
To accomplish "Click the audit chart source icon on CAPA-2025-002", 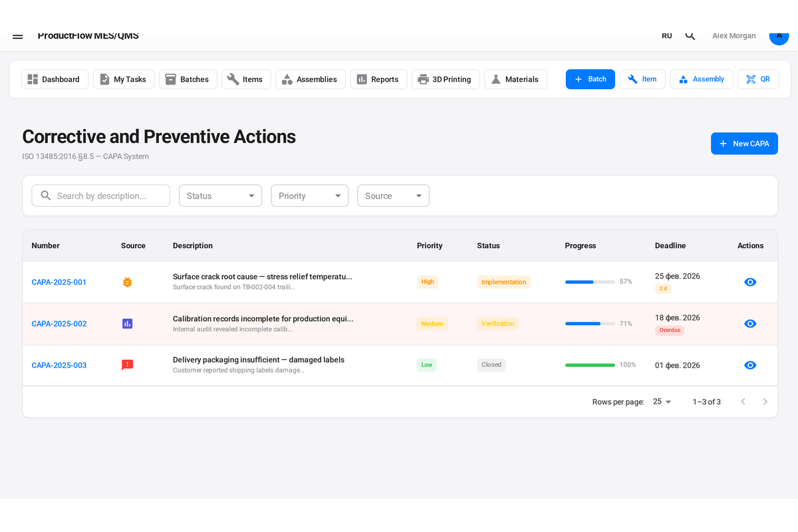I will (127, 324).
